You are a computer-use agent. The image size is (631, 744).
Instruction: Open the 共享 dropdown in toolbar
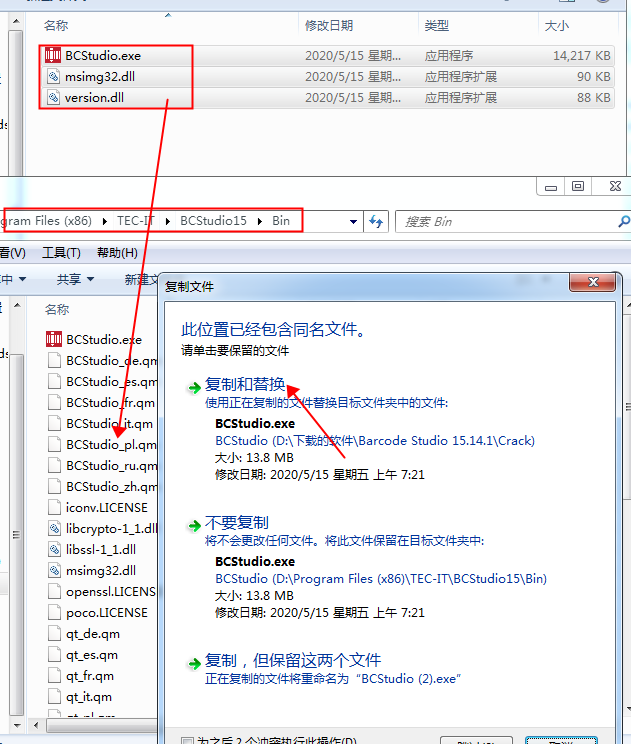click(x=75, y=279)
